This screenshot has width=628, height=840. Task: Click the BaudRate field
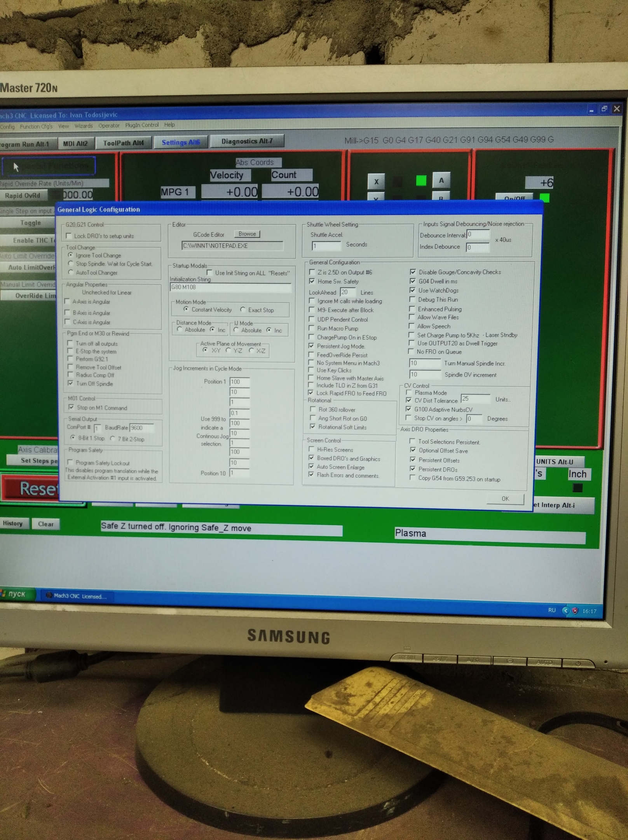tap(142, 428)
